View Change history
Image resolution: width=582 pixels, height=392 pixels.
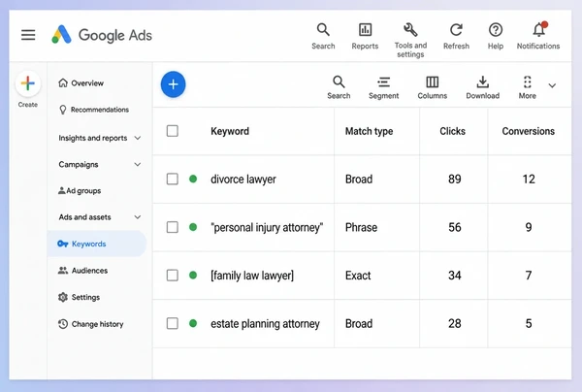[90, 324]
